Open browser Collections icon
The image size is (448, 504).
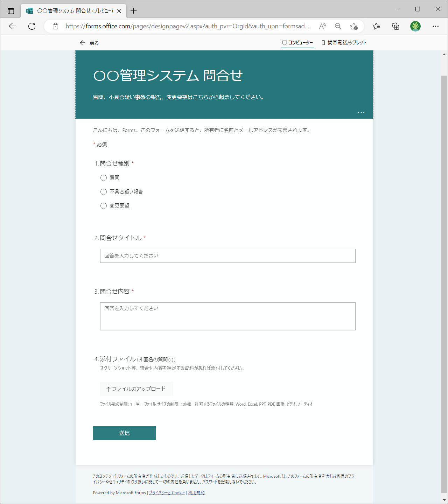(395, 26)
